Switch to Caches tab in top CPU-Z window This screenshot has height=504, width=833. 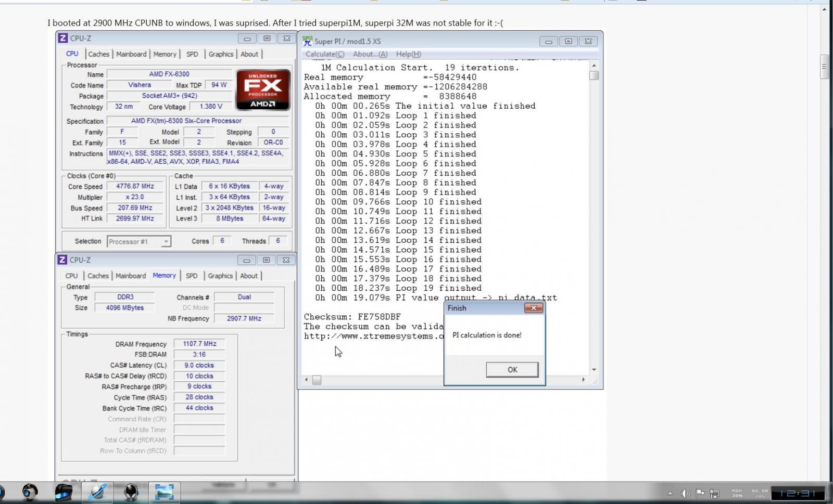pos(98,54)
